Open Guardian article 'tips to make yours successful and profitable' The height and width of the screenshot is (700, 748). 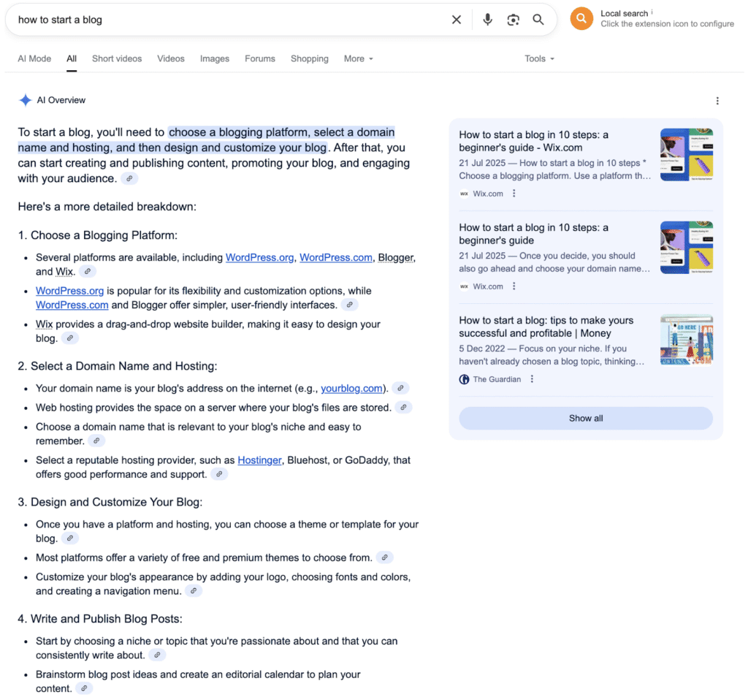tap(546, 327)
